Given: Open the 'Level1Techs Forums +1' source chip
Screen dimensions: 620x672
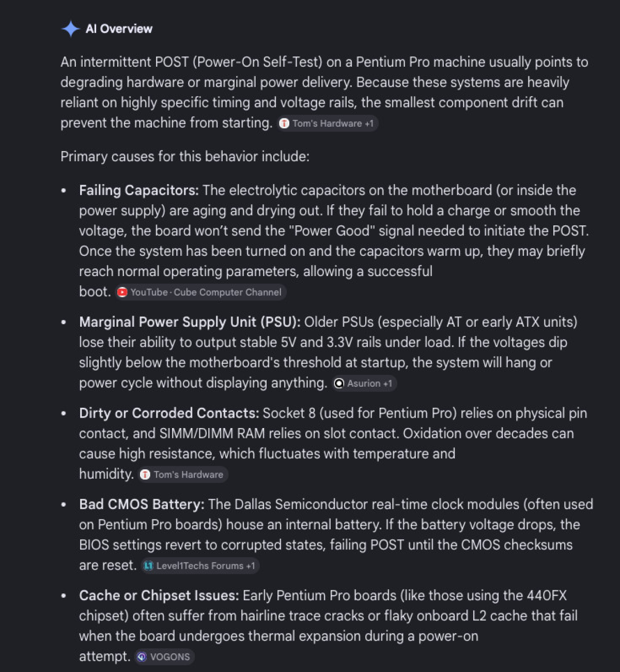Looking at the screenshot, I should [200, 566].
